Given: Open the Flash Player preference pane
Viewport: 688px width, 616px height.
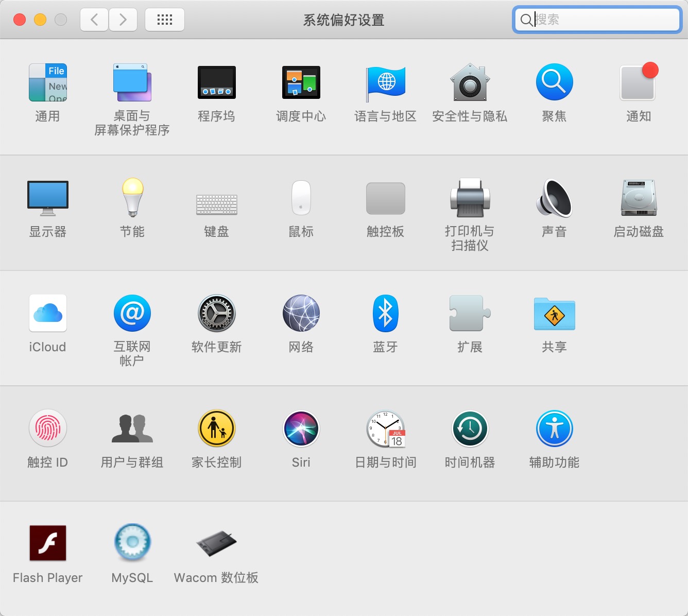Looking at the screenshot, I should [x=48, y=543].
